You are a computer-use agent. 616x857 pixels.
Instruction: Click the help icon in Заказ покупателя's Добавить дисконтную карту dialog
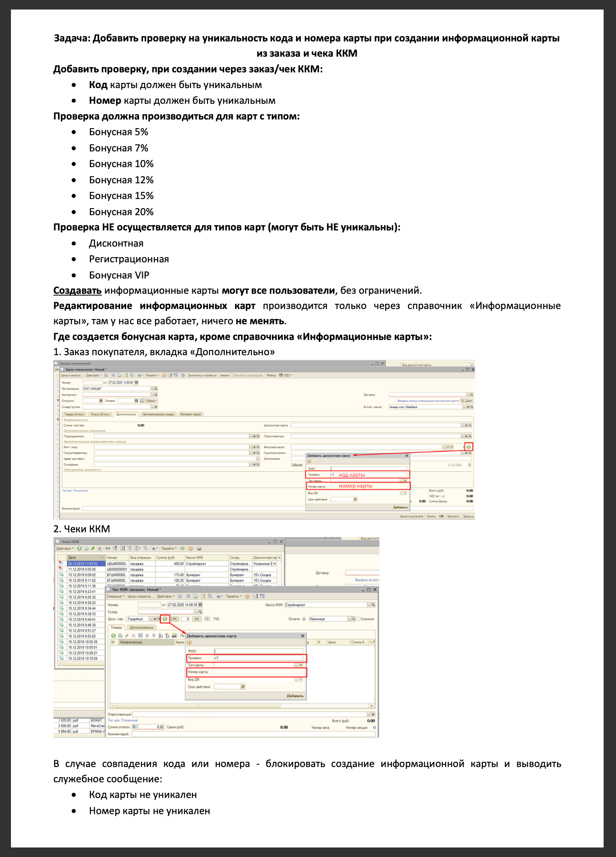point(309,461)
